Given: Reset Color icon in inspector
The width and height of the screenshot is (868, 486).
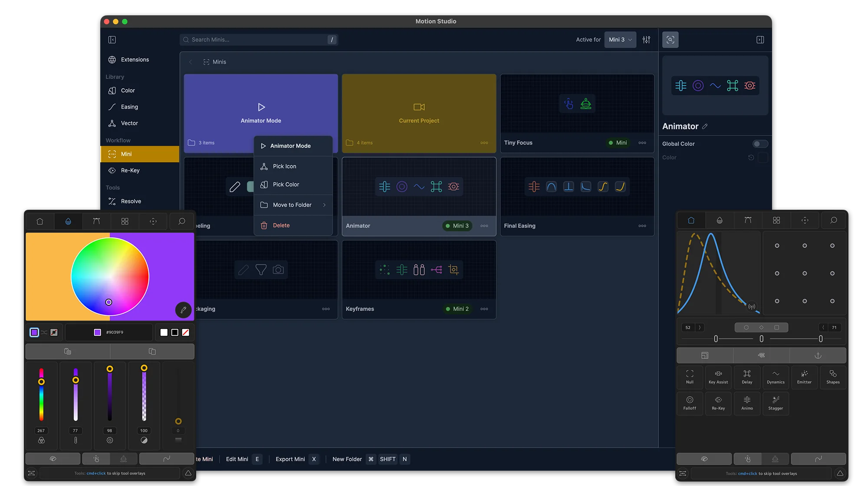Looking at the screenshot, I should pos(751,158).
